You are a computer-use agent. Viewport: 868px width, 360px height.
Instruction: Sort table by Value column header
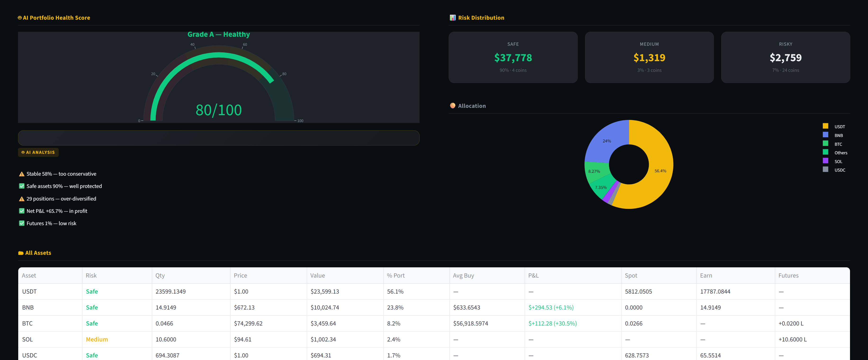(318, 275)
